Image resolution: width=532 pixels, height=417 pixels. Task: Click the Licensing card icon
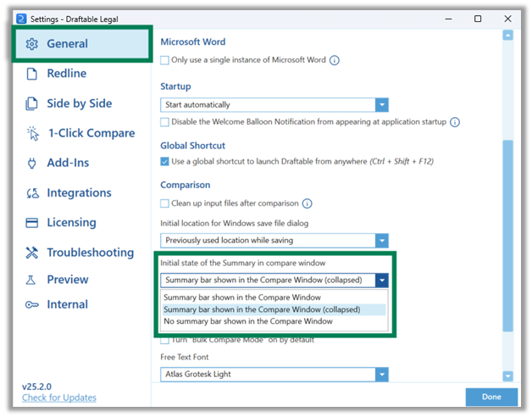[x=32, y=223]
